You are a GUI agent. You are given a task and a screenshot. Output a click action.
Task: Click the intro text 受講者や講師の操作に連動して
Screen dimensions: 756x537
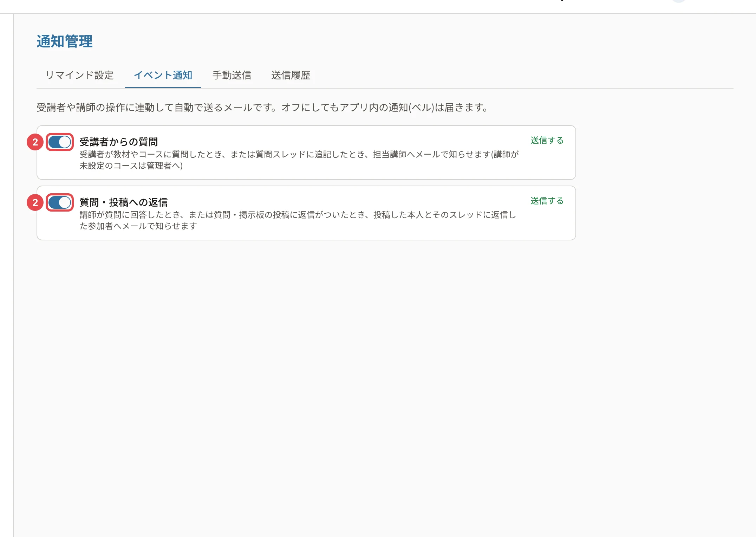[263, 108]
